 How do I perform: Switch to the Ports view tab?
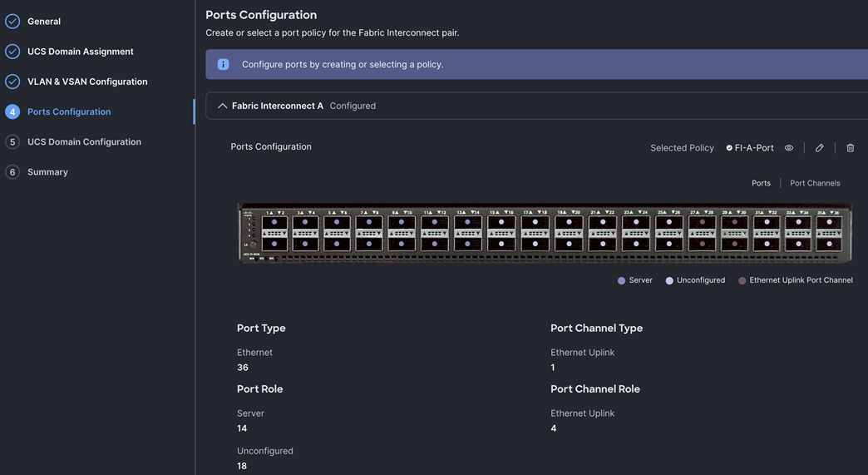pyautogui.click(x=761, y=183)
